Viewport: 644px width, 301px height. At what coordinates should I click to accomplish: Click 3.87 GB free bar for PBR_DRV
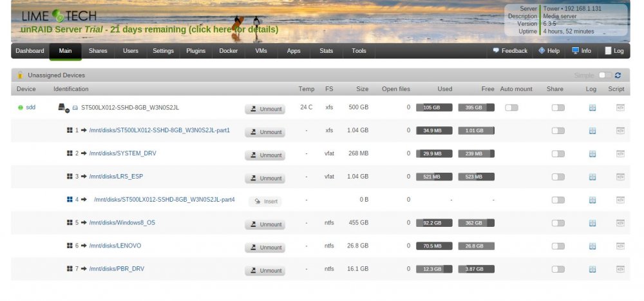pos(477,269)
